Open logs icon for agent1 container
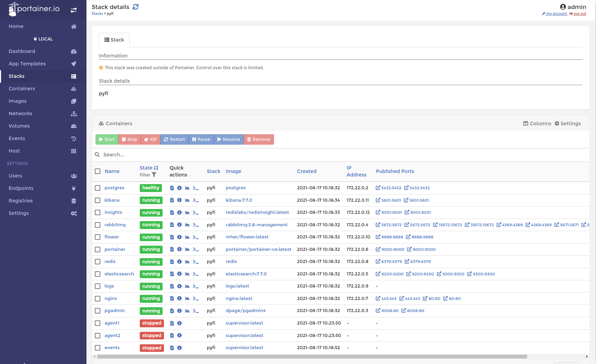The width and height of the screenshot is (596, 364). pos(172,323)
